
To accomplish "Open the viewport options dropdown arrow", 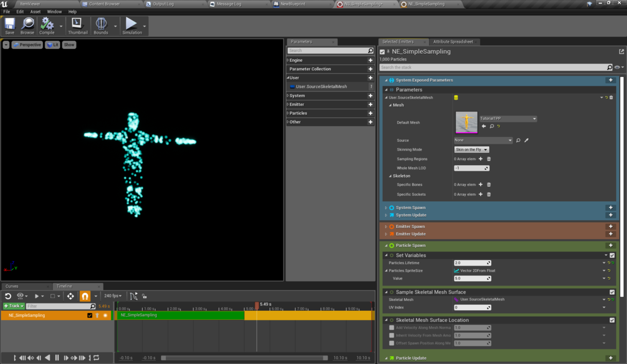I will (6, 45).
